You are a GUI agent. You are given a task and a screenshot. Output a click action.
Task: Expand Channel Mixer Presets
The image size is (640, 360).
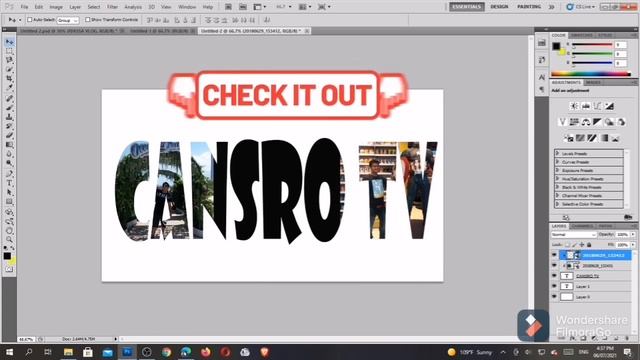click(x=558, y=196)
